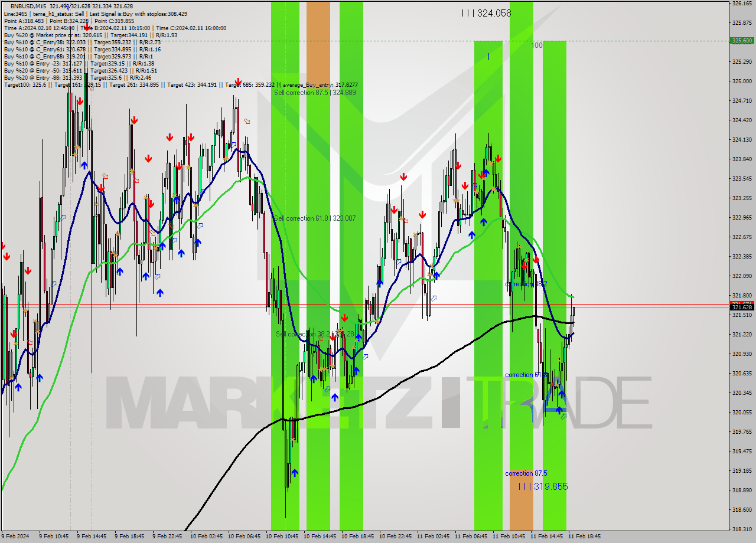Click the 10 Feb 06:45 time label
The height and width of the screenshot is (543, 756).
coord(244,537)
